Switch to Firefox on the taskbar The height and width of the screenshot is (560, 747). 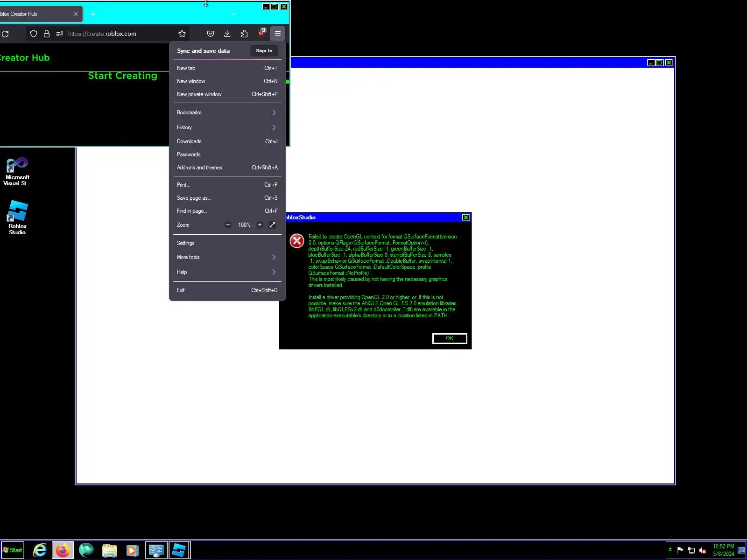coord(63,550)
